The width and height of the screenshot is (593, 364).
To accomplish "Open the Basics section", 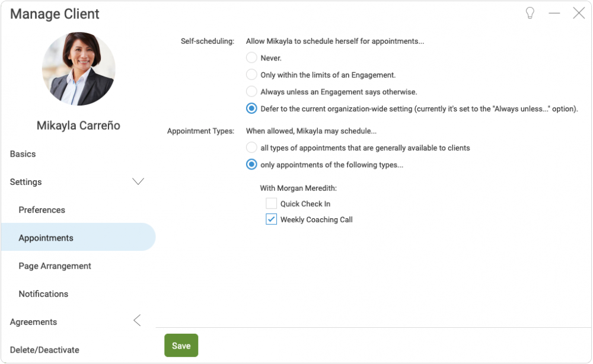I will click(x=23, y=154).
